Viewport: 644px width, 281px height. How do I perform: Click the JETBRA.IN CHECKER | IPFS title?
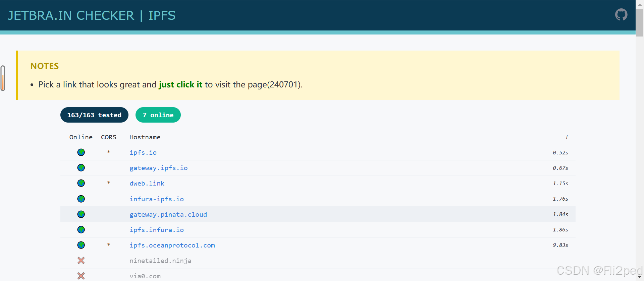tap(92, 16)
